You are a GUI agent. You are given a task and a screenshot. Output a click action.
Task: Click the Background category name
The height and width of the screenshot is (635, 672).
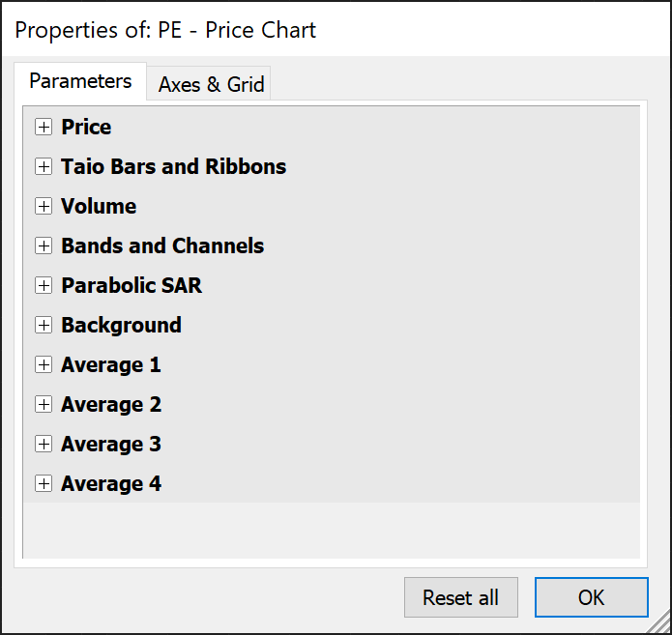point(121,325)
